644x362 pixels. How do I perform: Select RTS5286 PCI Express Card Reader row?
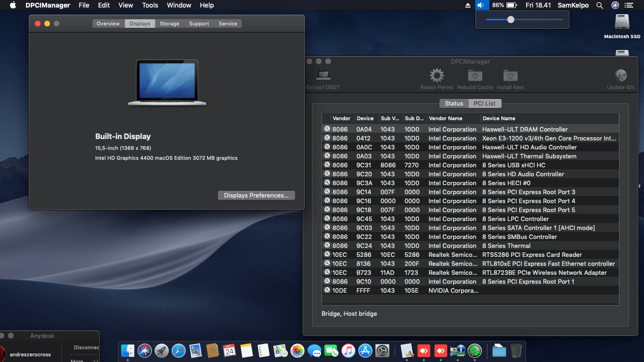[x=470, y=255]
